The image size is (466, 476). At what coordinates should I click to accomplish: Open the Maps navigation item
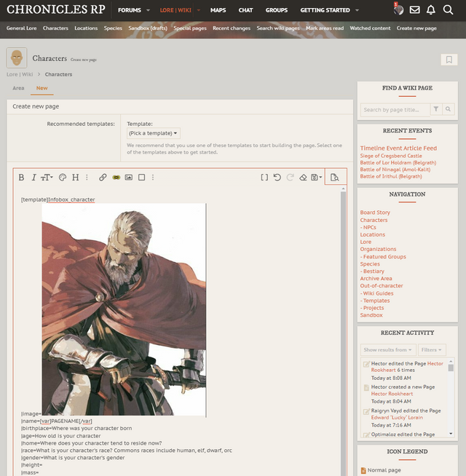pos(218,10)
